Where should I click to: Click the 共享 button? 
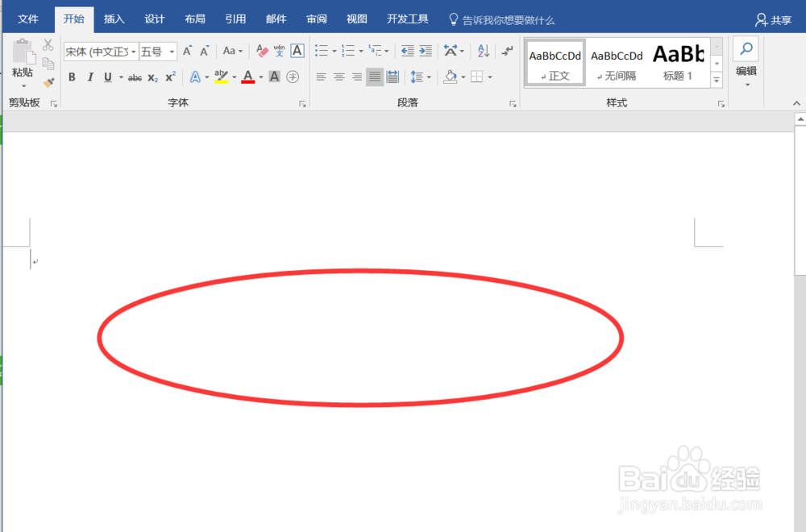tap(774, 19)
